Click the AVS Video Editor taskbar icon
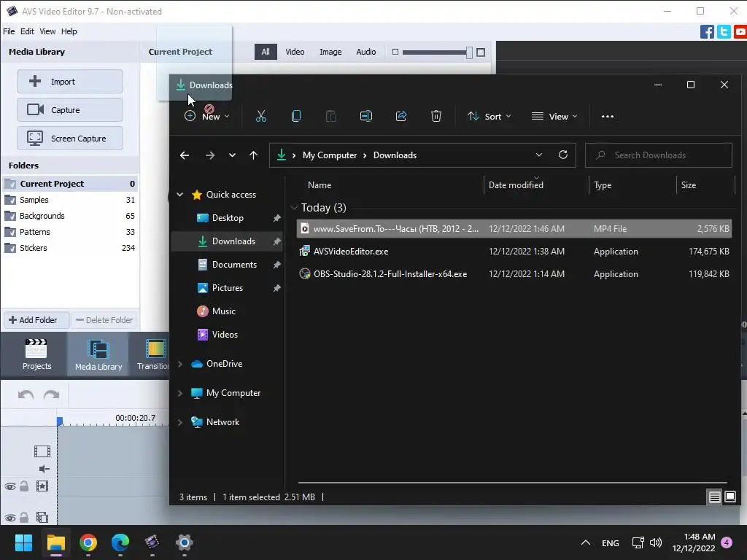 (x=152, y=542)
